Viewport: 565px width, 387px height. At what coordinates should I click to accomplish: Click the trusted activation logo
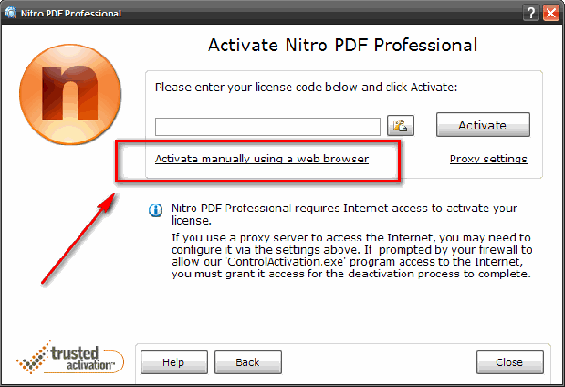tap(70, 357)
